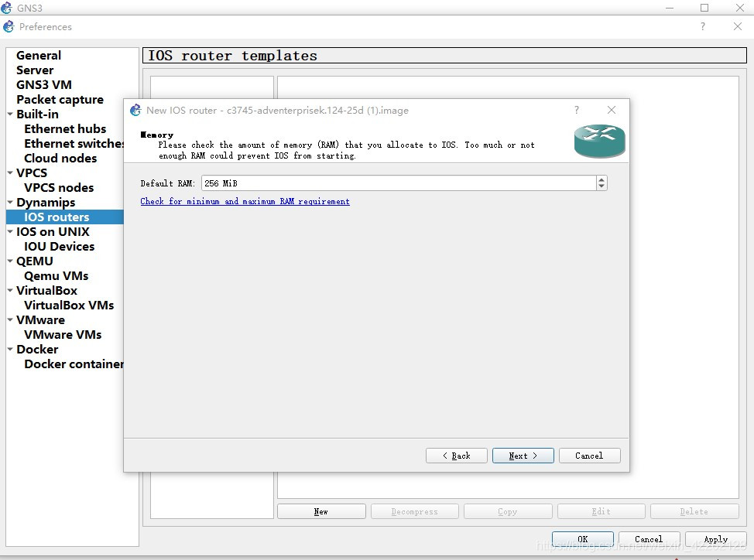
Task: Open the help question mark in Preferences
Action: click(x=703, y=26)
